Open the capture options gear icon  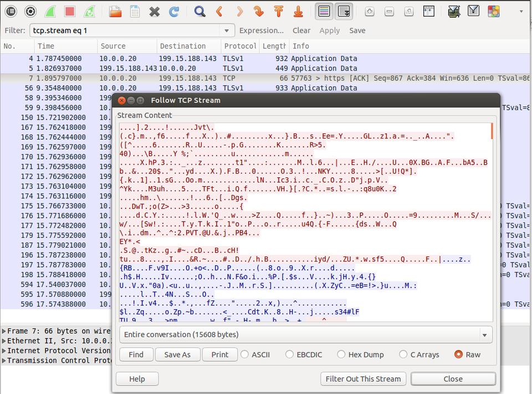click(x=30, y=11)
